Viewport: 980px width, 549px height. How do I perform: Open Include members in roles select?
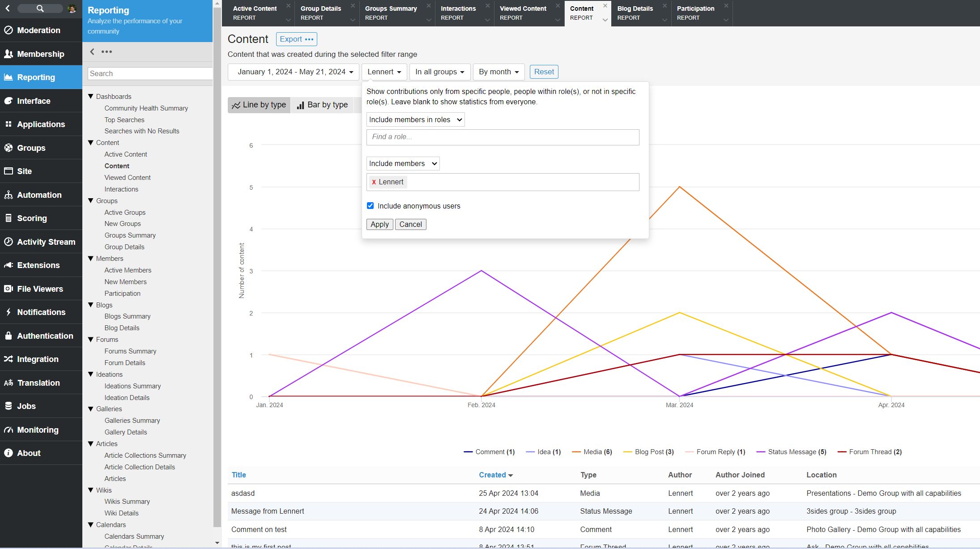pyautogui.click(x=415, y=119)
